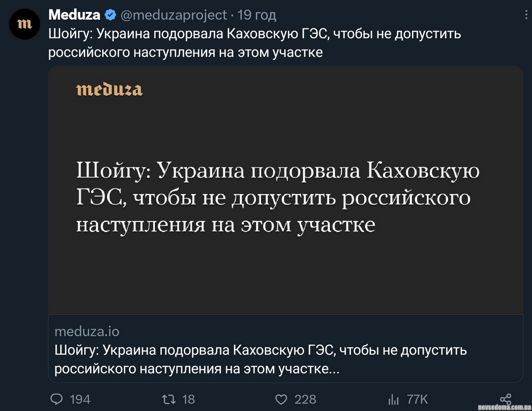Click the Meduza display name
The width and height of the screenshot is (532, 411).
tap(74, 15)
